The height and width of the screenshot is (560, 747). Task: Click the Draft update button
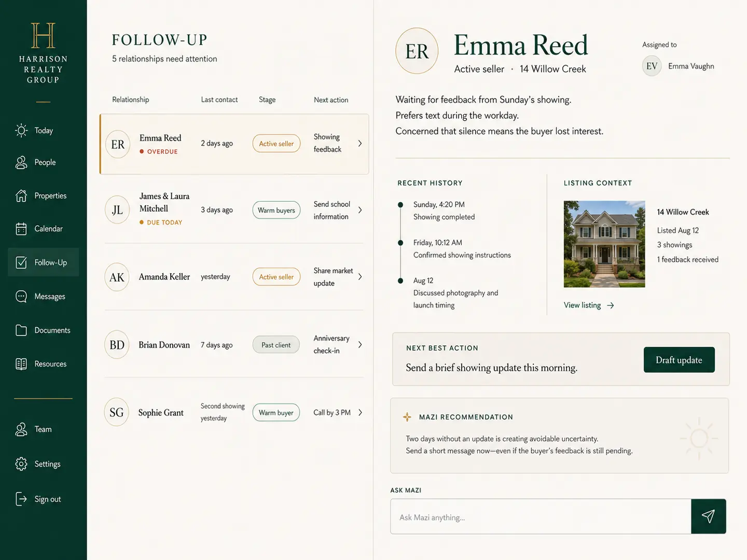(679, 360)
